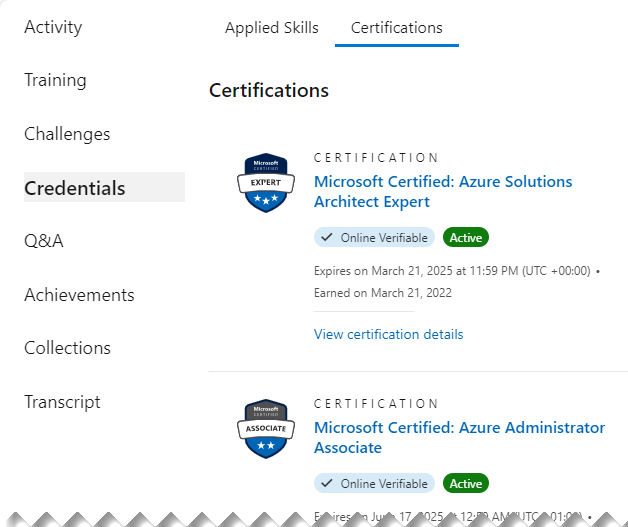Select the Certifications tab

(397, 28)
